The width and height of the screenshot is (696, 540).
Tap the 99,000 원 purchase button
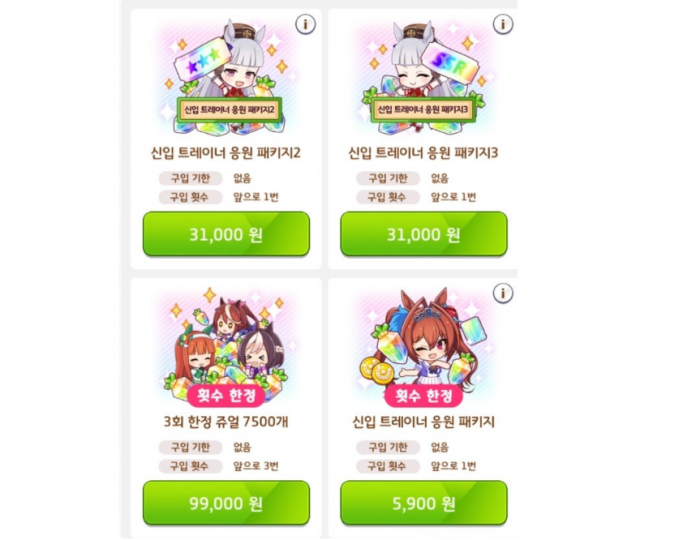226,503
